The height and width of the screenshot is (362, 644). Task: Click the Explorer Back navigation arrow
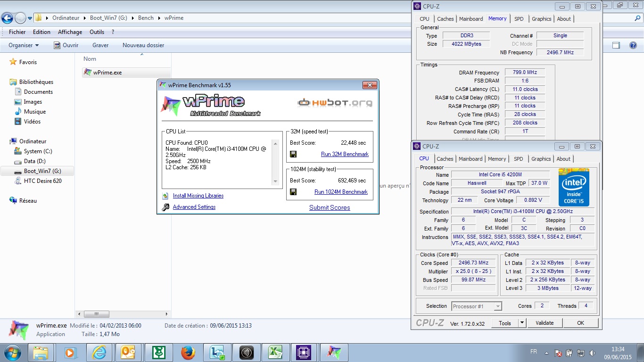point(7,18)
